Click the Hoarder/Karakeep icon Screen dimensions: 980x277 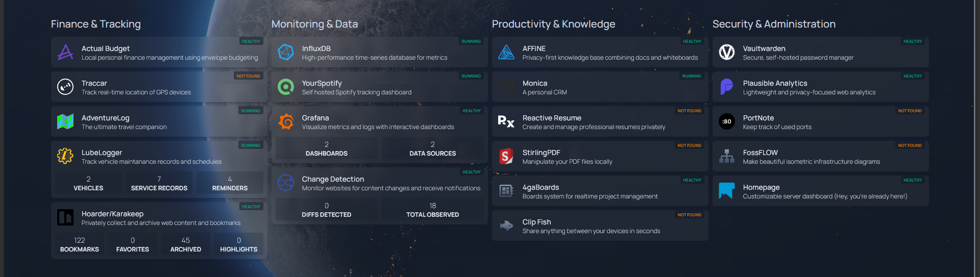[65, 217]
